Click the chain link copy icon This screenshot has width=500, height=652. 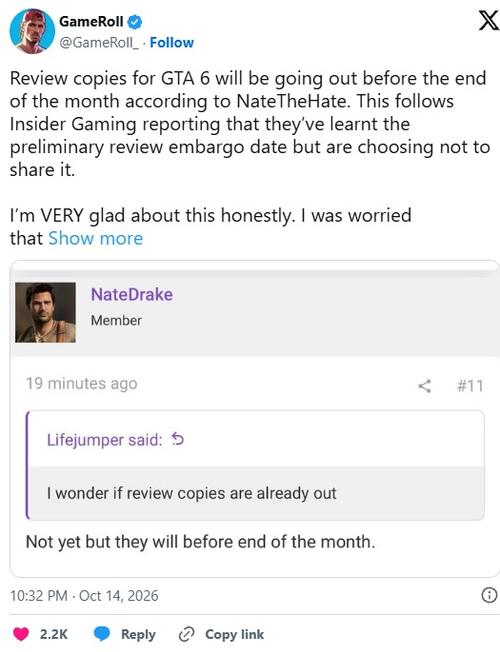pyautogui.click(x=186, y=634)
